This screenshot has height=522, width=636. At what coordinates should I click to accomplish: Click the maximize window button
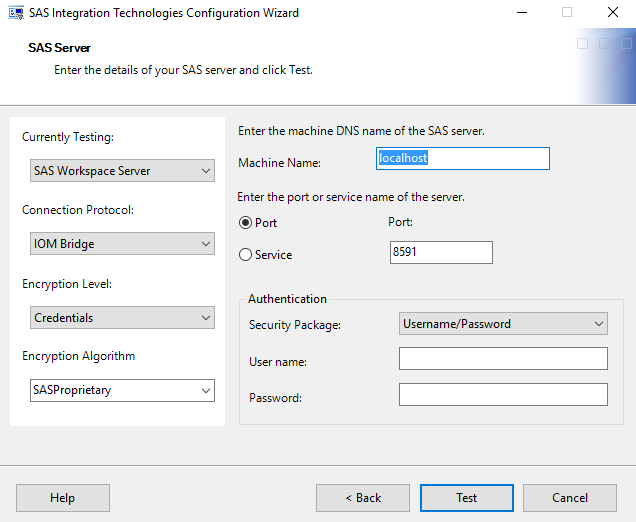click(567, 13)
